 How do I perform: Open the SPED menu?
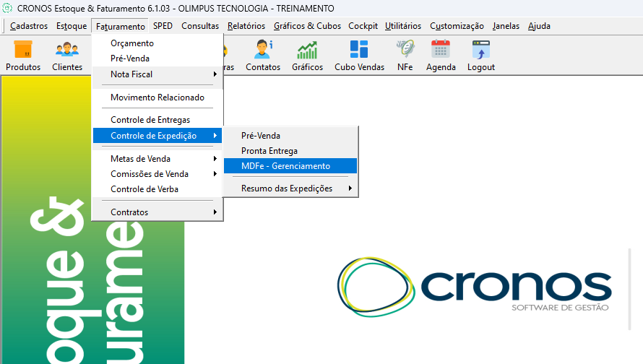(x=163, y=26)
